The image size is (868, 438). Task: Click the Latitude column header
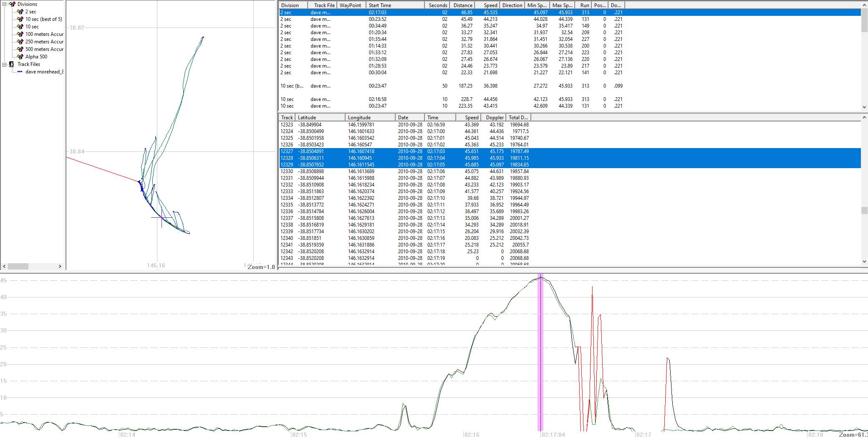click(x=320, y=118)
